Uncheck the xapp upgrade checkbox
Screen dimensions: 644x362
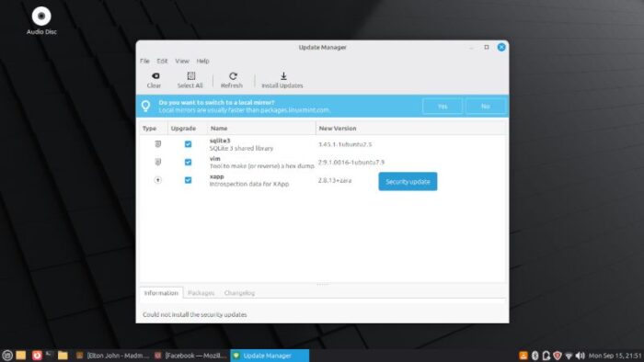click(x=188, y=180)
